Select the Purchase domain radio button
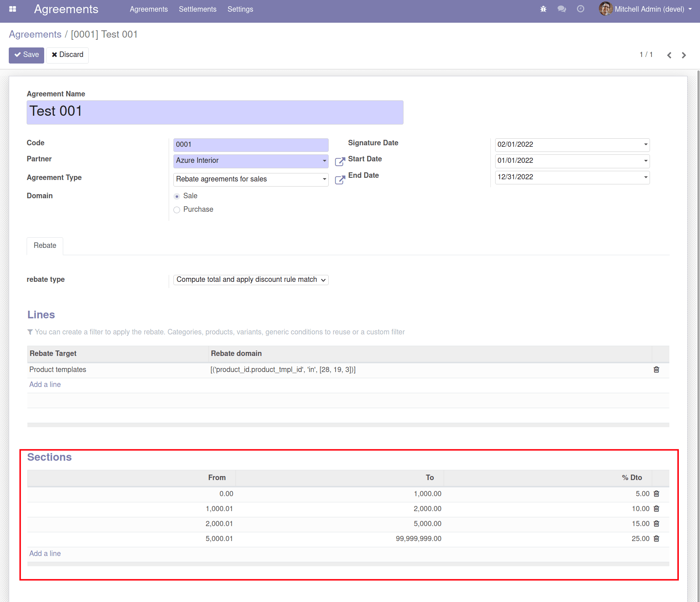 (177, 210)
